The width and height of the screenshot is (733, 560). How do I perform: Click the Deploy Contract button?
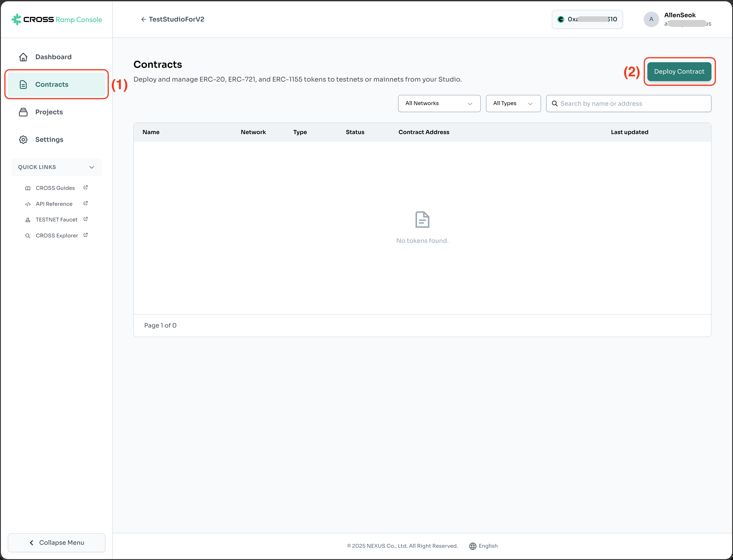679,72
